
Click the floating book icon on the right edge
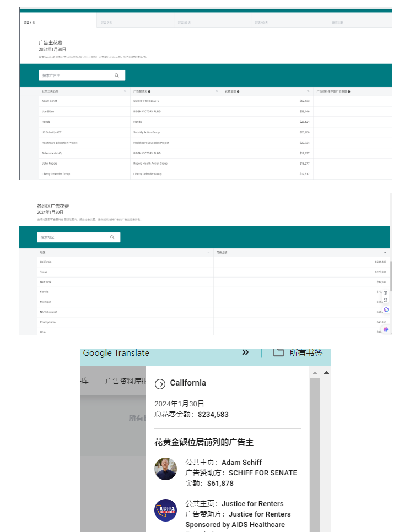[x=385, y=293]
